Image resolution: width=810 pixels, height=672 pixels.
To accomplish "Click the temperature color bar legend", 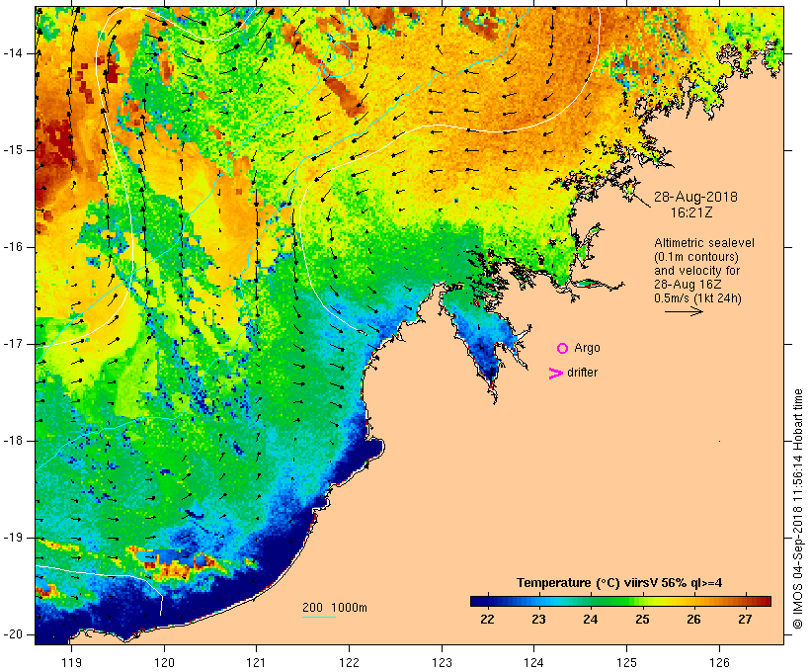I will 620,601.
